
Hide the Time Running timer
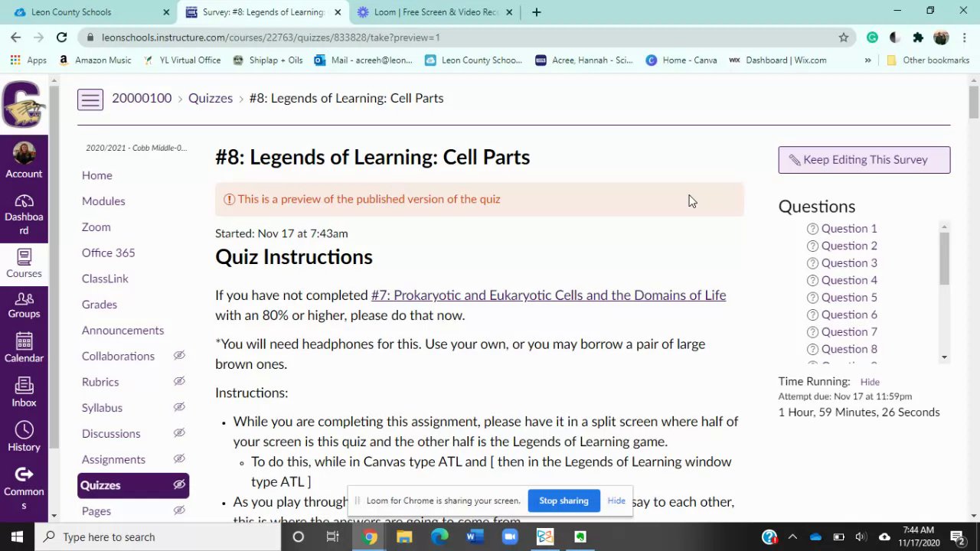[870, 382]
